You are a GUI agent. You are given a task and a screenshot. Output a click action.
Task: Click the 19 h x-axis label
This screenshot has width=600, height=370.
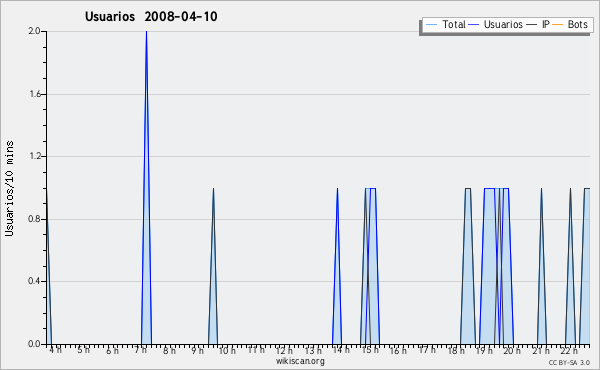pyautogui.click(x=484, y=350)
